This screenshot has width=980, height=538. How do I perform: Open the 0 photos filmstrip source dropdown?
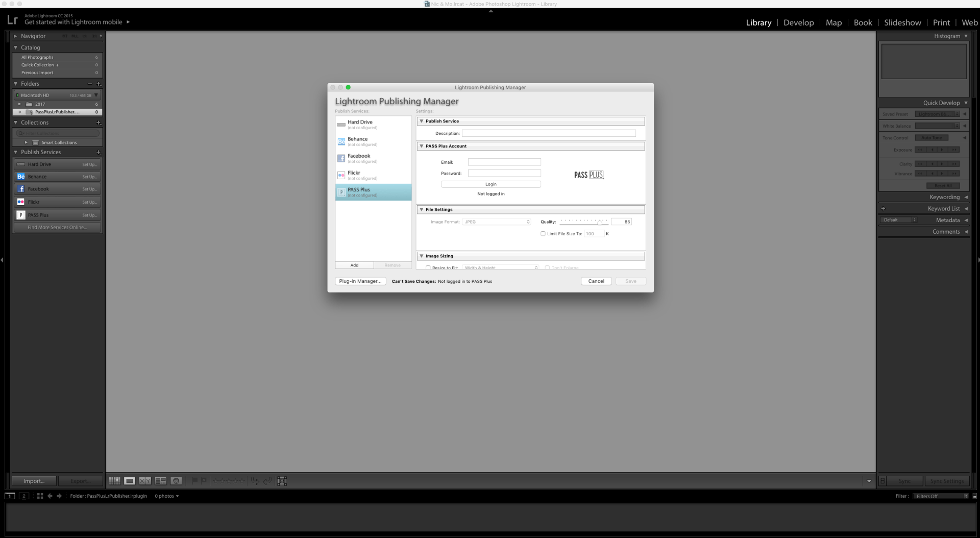(167, 496)
